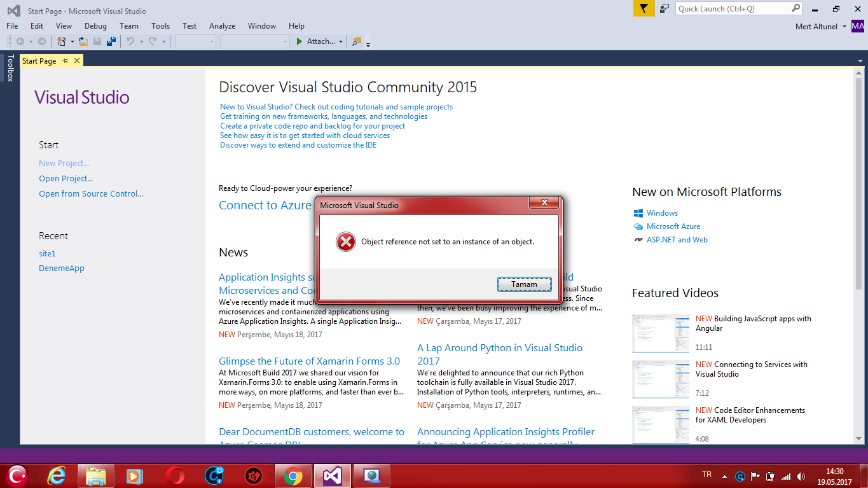Viewport: 868px width, 488px height.
Task: Open the Tools menu
Action: coord(160,26)
